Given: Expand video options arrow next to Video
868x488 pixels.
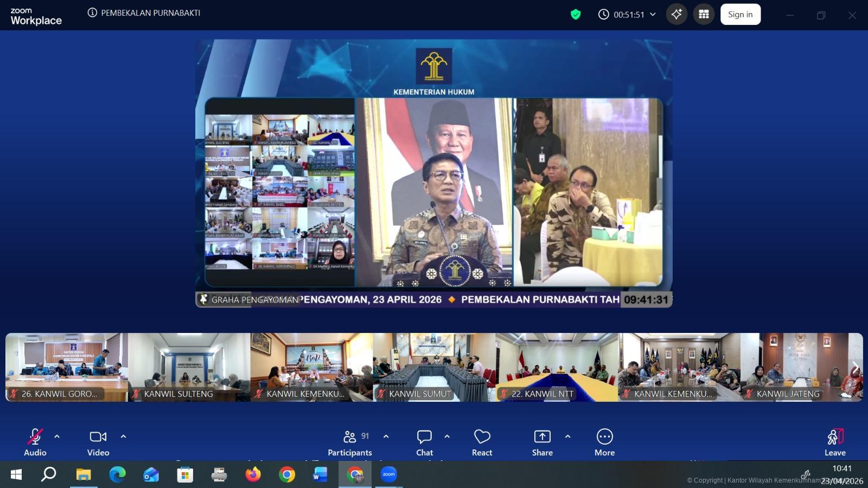Looking at the screenshot, I should click(123, 436).
